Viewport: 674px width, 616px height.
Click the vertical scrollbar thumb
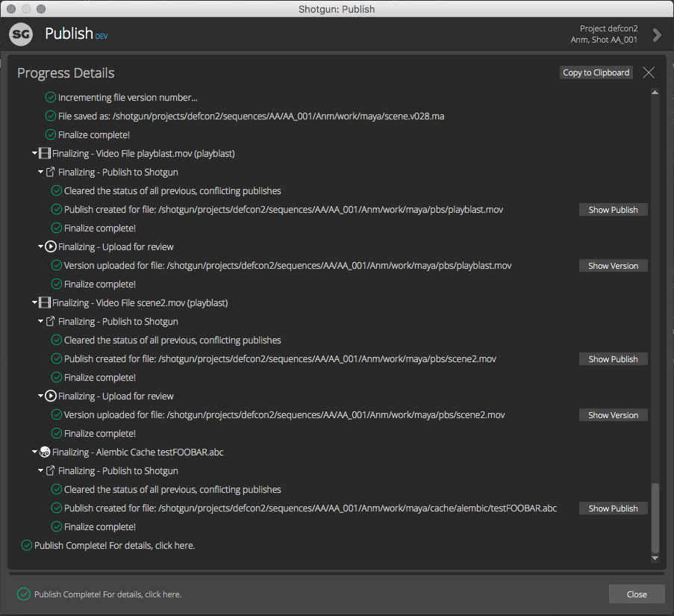[x=655, y=518]
